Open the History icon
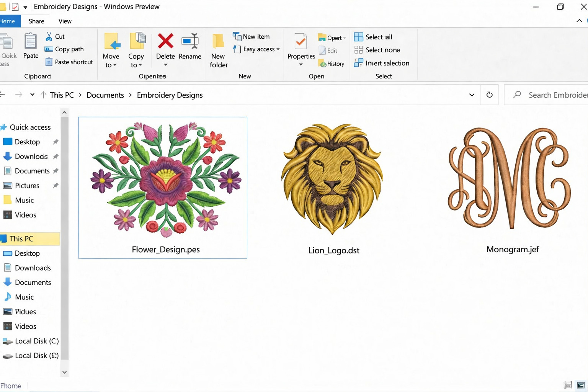 pos(332,64)
